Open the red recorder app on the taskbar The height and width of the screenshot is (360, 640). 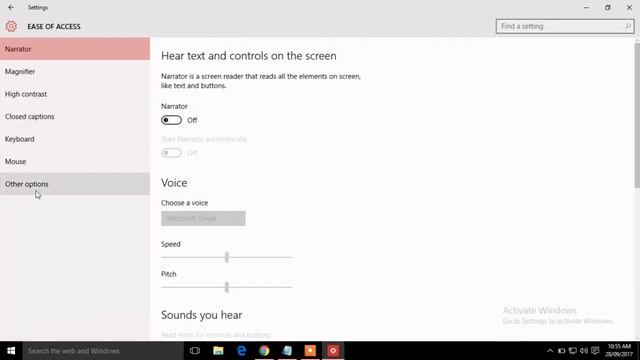click(x=333, y=351)
